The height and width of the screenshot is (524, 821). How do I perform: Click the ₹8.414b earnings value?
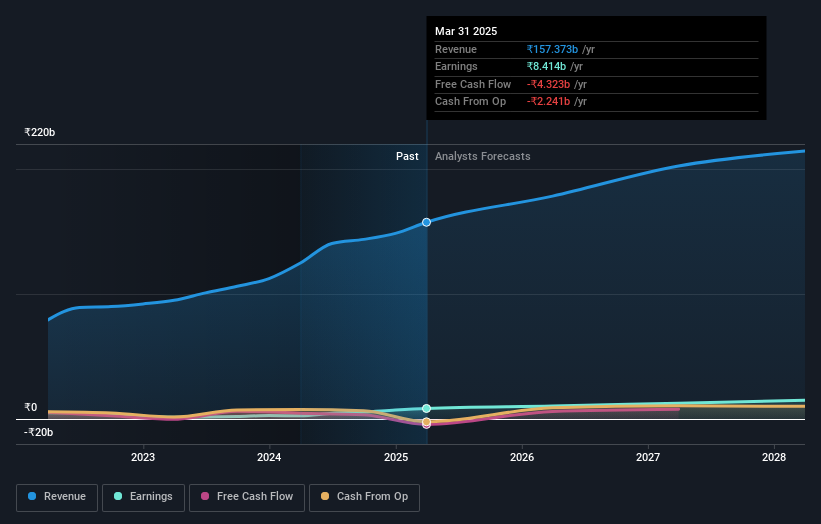[546, 66]
